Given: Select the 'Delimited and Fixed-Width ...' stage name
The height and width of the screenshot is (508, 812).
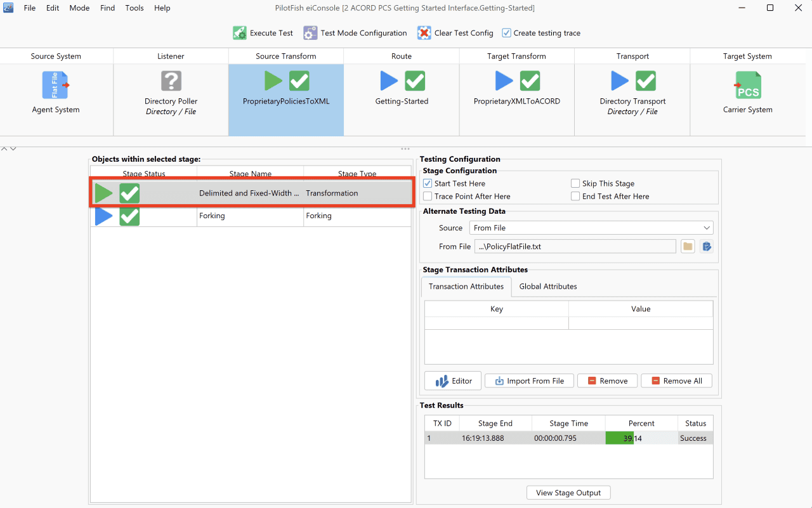Looking at the screenshot, I should [x=249, y=193].
